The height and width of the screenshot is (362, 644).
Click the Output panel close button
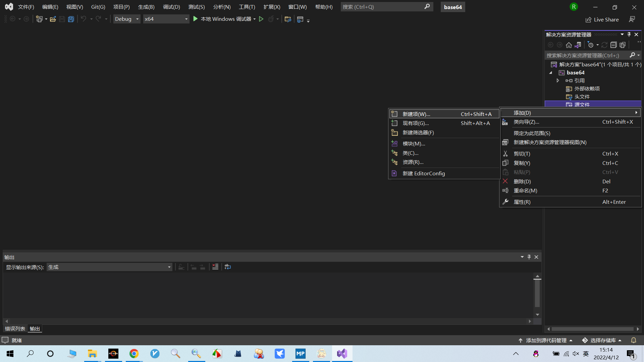[x=537, y=257]
